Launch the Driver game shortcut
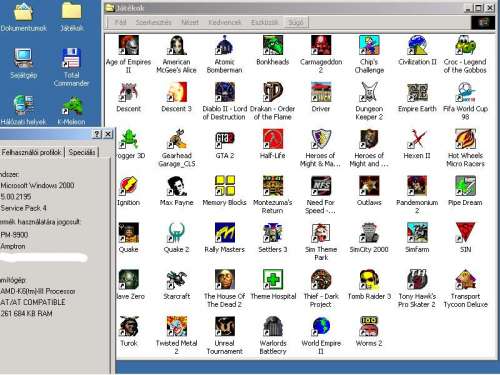 pos(321,92)
